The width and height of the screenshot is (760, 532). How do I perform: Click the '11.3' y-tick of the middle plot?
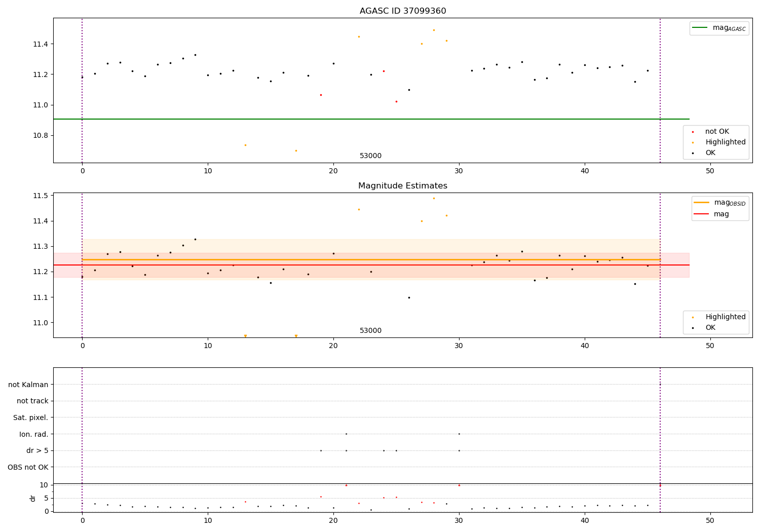pyautogui.click(x=41, y=246)
